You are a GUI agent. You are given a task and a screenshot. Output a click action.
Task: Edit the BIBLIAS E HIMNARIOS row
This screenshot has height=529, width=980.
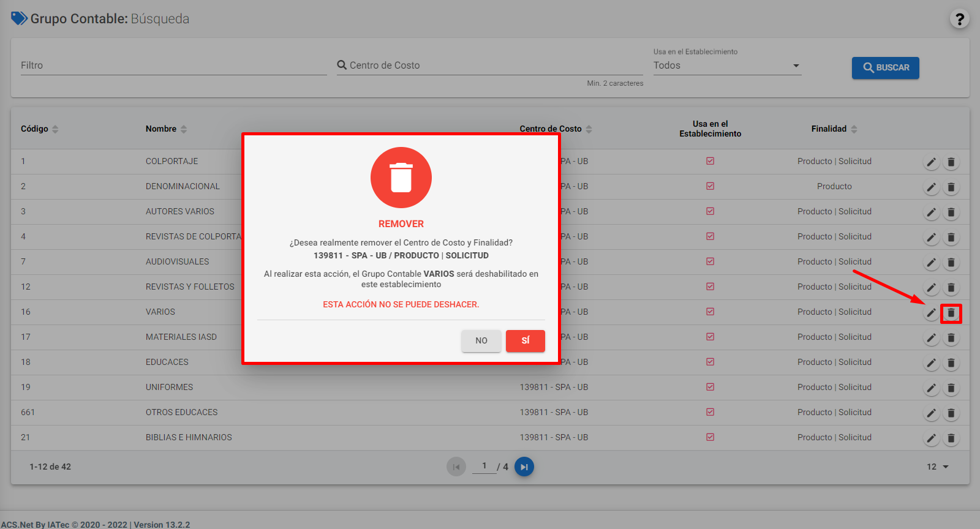[x=931, y=438]
